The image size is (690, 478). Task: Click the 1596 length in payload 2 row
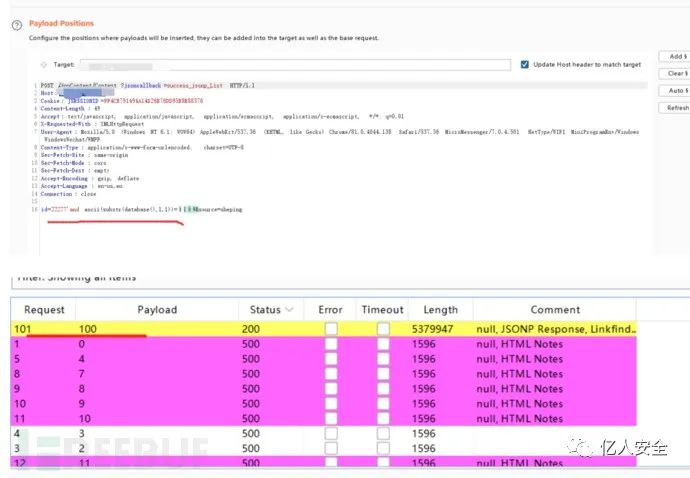pyautogui.click(x=423, y=449)
